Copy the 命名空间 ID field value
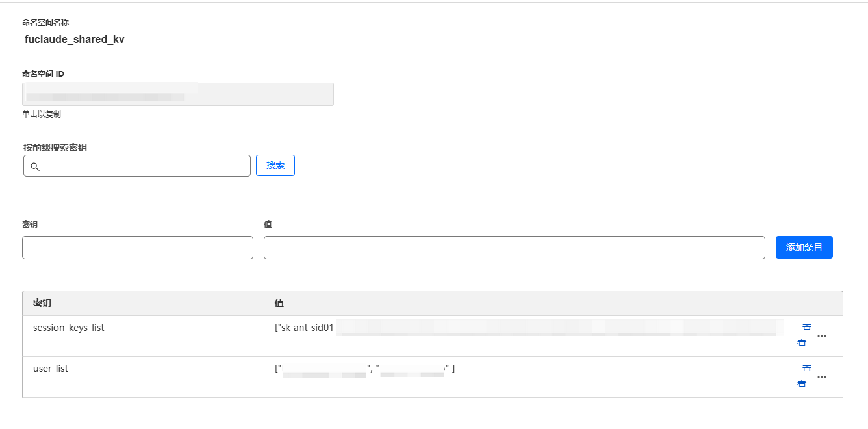 (178, 94)
